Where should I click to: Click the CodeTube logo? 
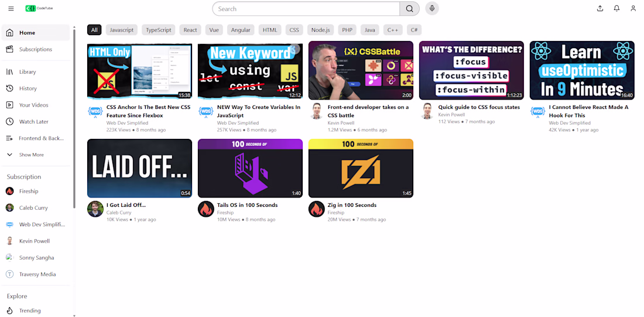tap(39, 8)
